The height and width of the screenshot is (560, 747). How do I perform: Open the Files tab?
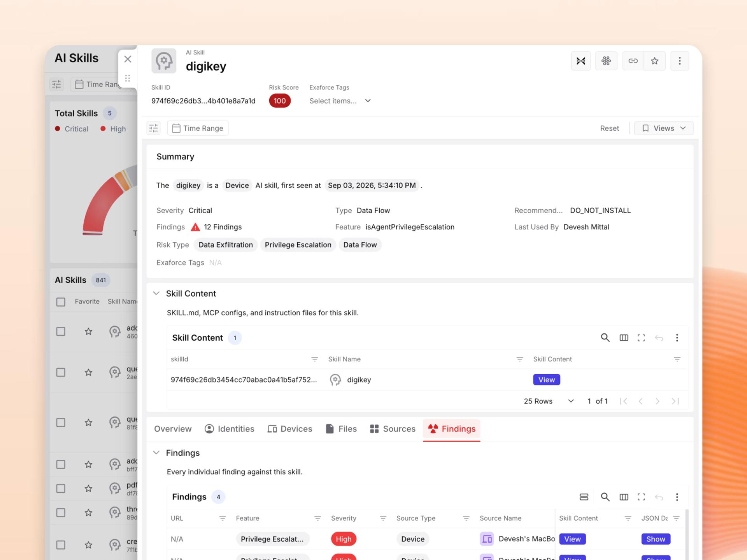coord(341,429)
